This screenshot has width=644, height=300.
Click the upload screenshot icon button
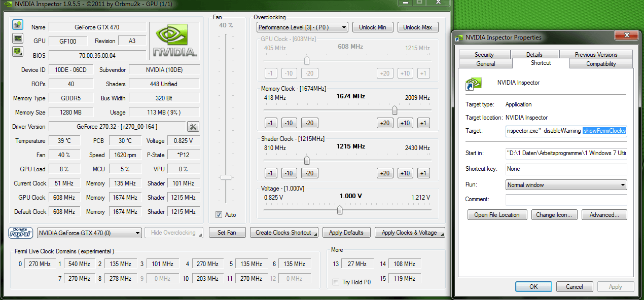[18, 24]
